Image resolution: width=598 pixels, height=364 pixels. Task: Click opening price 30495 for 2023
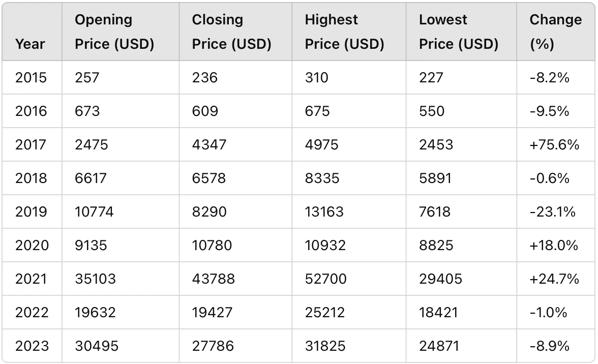(97, 346)
